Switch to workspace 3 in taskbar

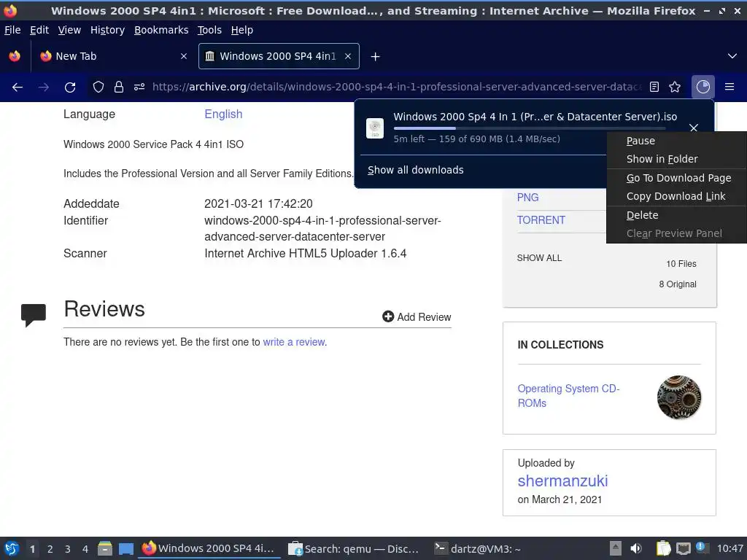click(68, 549)
